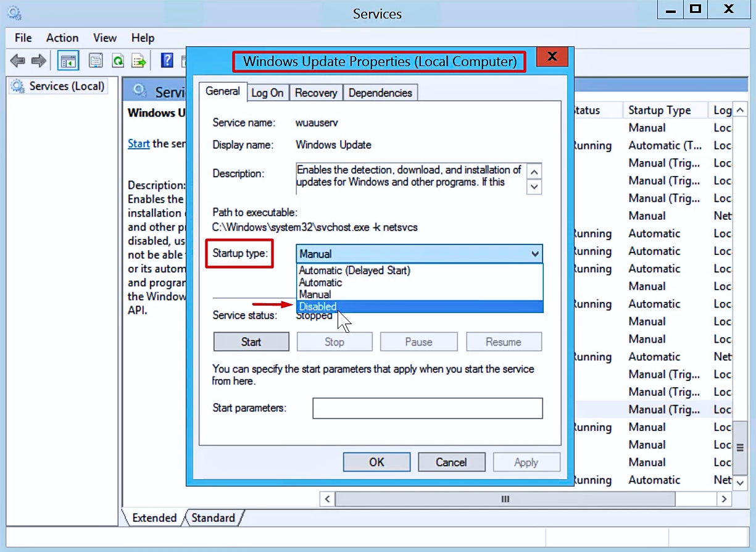This screenshot has height=552, width=756.
Task: Toggle the Show/Hide Console Tree icon
Action: (x=68, y=61)
